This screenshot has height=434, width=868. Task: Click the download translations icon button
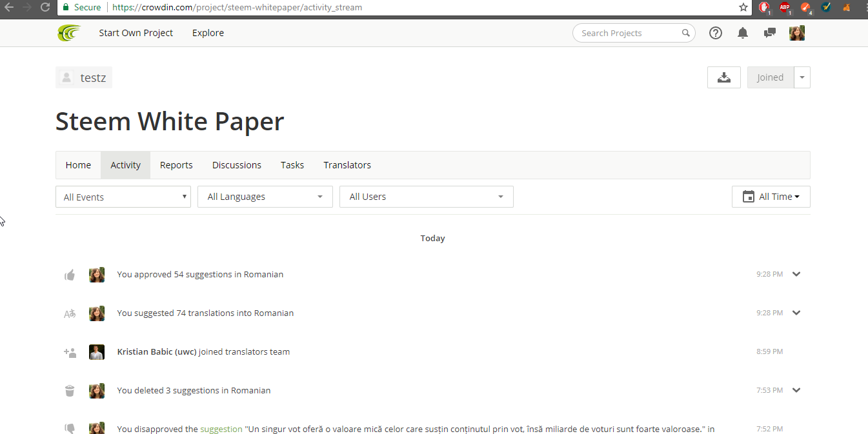(724, 77)
